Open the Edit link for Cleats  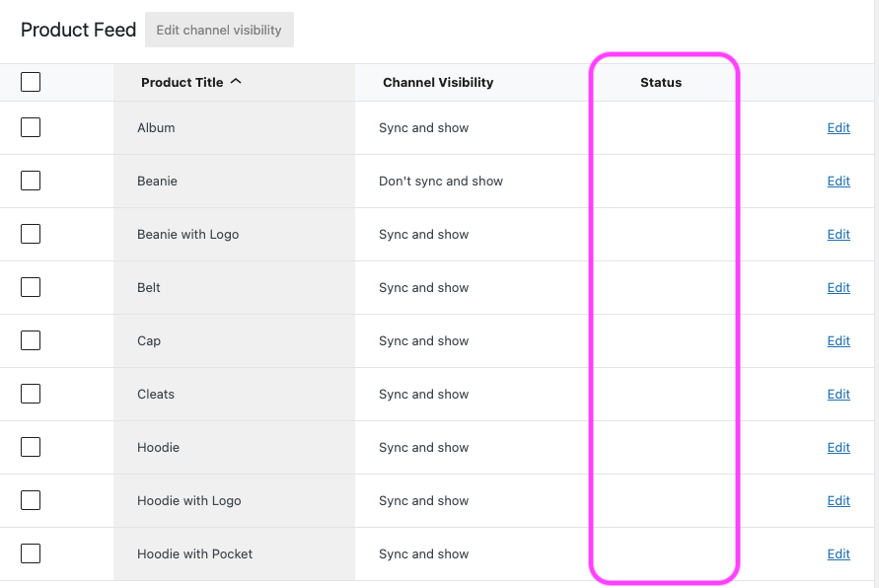click(838, 394)
